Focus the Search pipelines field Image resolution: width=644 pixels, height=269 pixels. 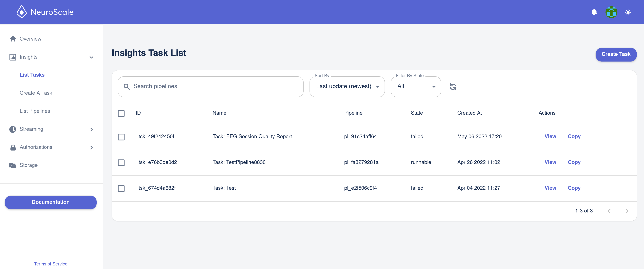pos(210,86)
